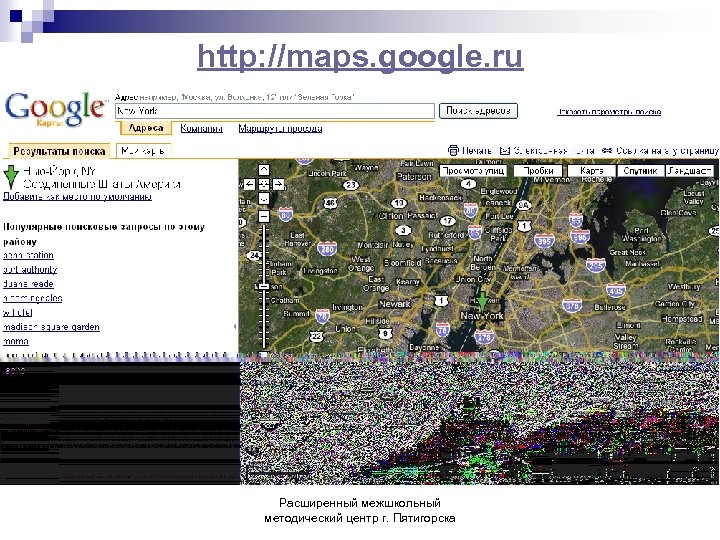Click the Interstate 678 shield on map
The image size is (720, 540).
(572, 306)
